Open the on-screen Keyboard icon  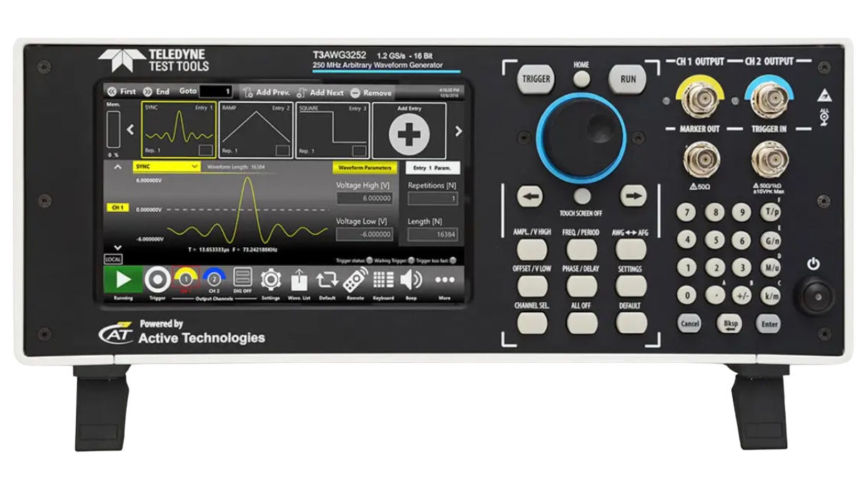pos(384,279)
